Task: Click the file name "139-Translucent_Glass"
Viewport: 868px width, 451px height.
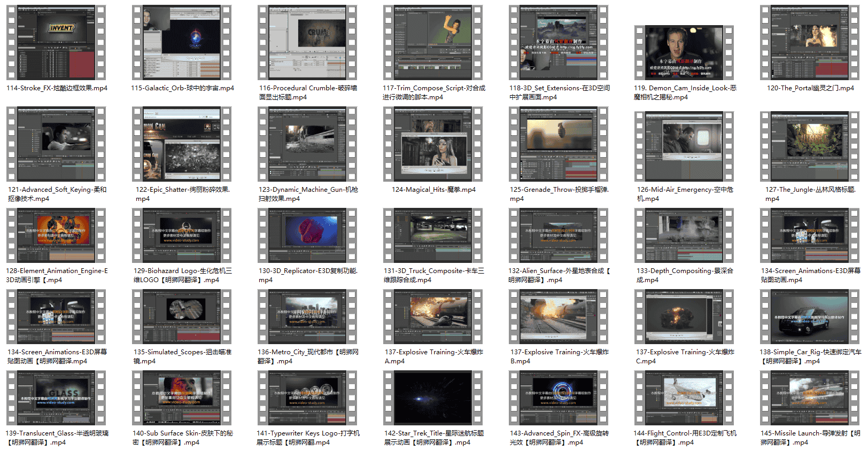Action: point(57,438)
